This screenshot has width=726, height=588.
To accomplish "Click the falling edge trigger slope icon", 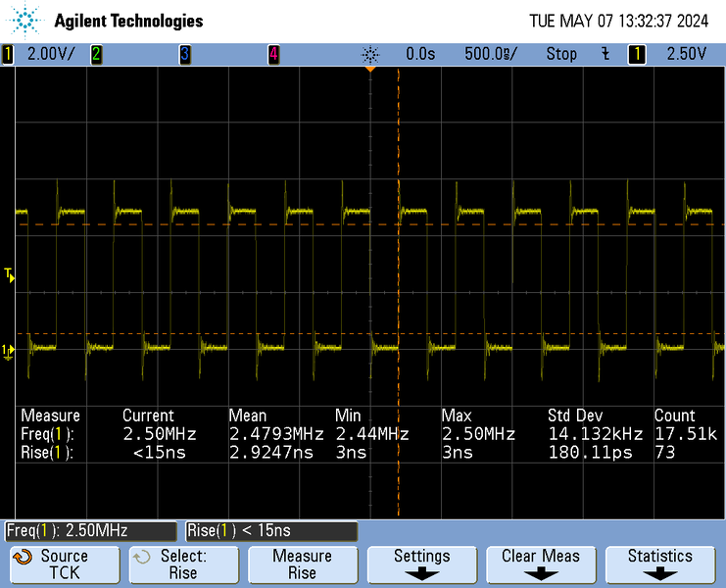I will pyautogui.click(x=605, y=54).
